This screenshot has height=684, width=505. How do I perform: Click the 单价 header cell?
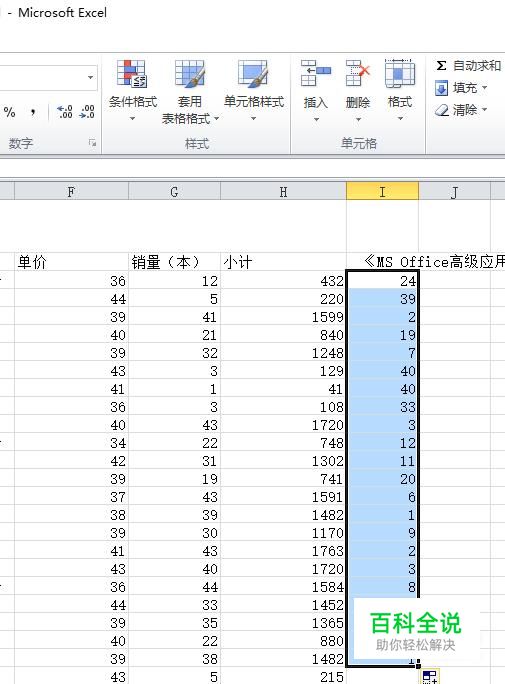(72, 262)
